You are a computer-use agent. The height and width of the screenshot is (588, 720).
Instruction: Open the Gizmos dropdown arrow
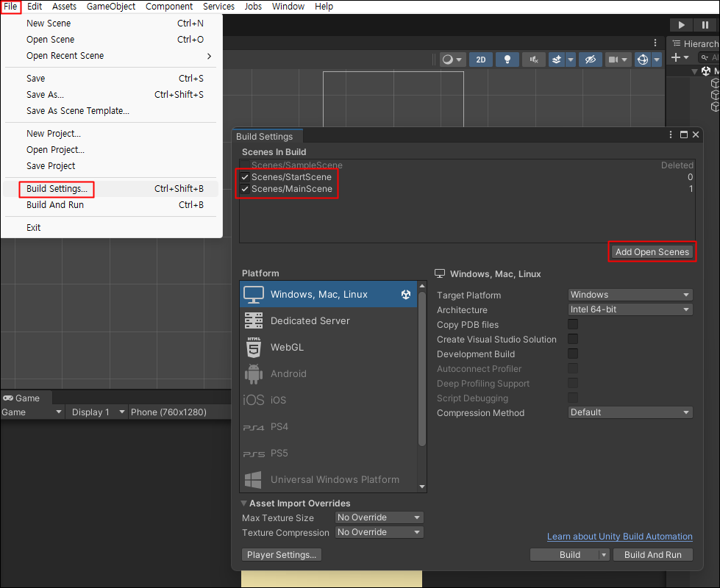point(657,60)
